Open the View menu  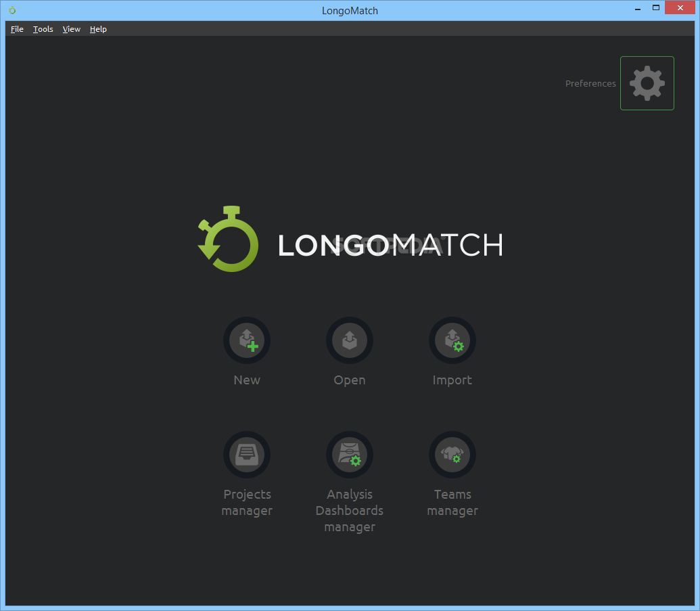coord(72,29)
